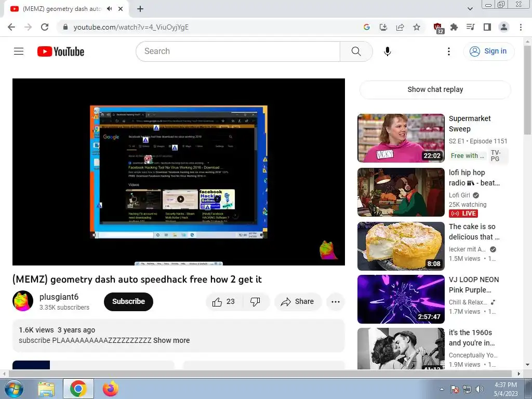The width and height of the screenshot is (532, 399).
Task: Open the ad blocker extension showing 32
Action: coord(438,28)
